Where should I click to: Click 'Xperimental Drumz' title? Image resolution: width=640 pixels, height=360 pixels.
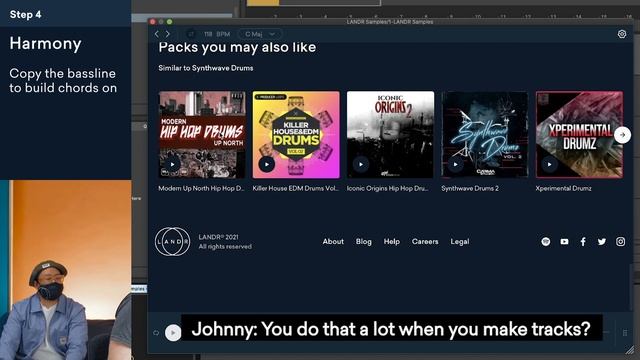(563, 188)
